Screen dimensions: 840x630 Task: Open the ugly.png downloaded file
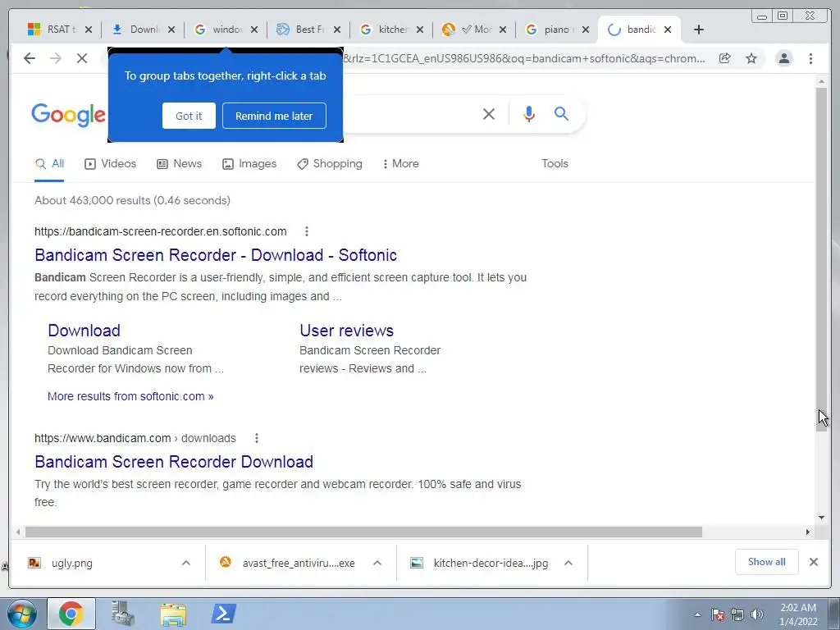click(x=72, y=563)
